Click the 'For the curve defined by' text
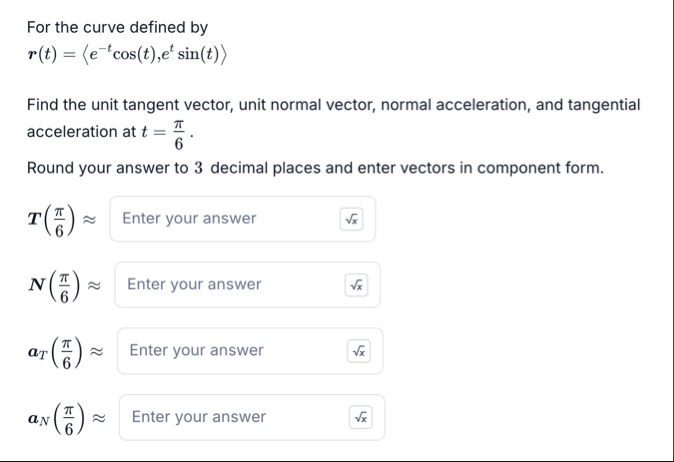The image size is (674, 462). [x=117, y=27]
